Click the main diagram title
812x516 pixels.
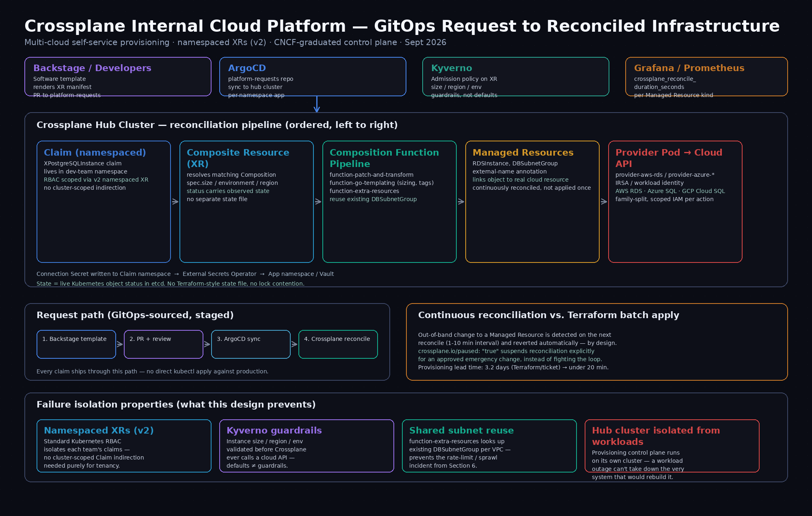402,26
